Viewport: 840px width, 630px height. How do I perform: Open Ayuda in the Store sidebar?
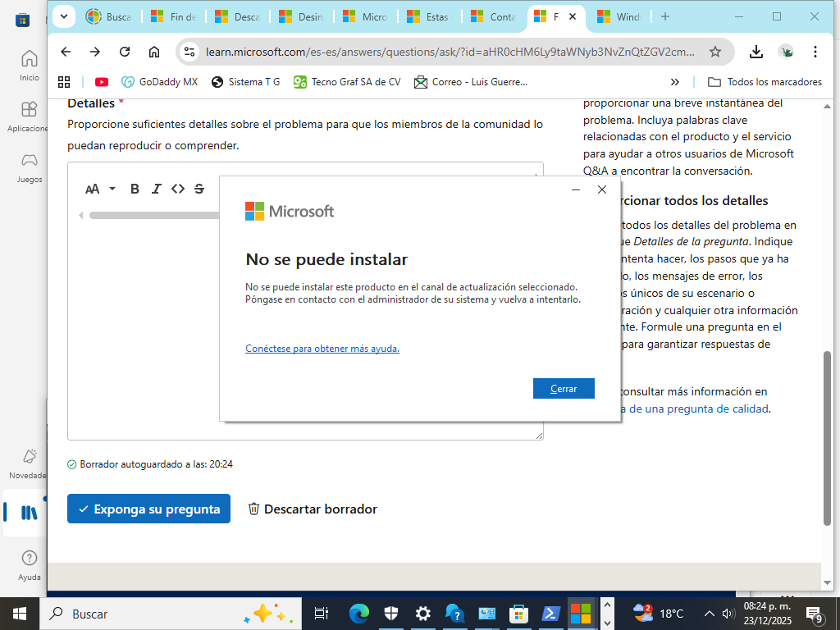29,565
